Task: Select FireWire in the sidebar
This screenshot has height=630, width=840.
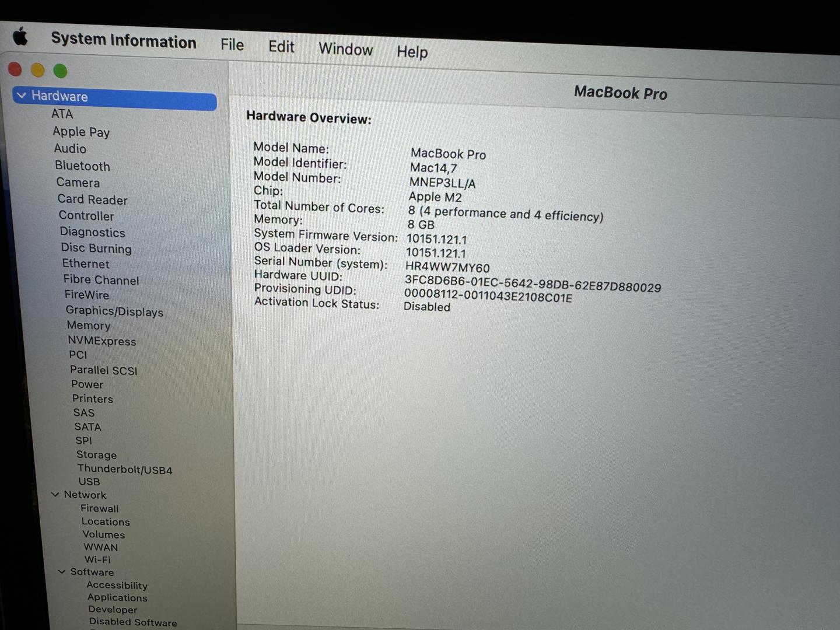Action: [x=86, y=295]
